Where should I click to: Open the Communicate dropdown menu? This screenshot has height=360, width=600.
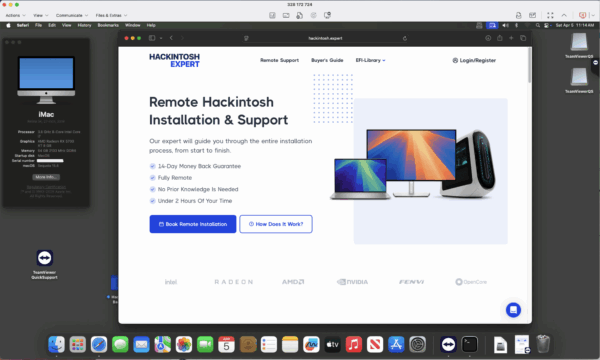72,15
